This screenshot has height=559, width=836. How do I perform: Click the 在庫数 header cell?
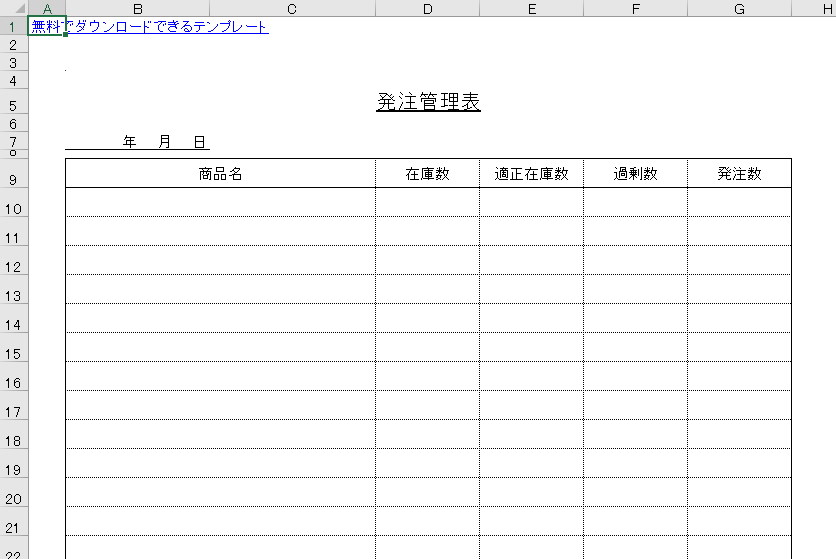click(428, 173)
